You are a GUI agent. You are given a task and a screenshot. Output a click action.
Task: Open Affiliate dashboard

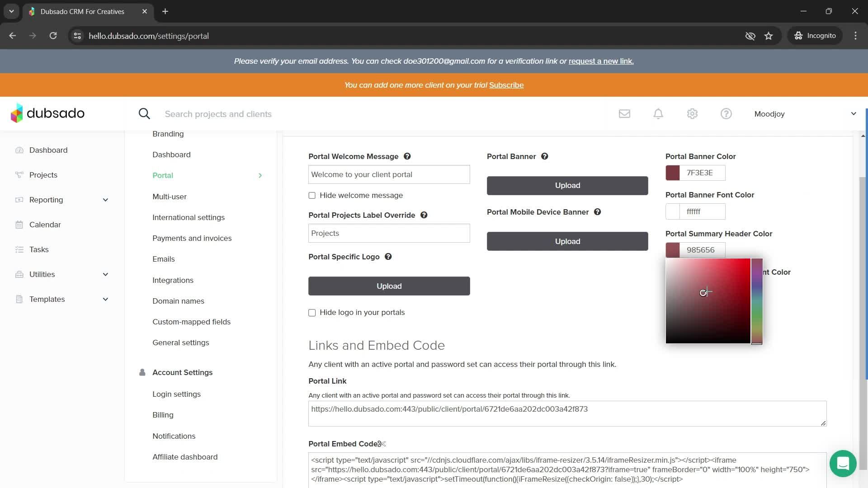pyautogui.click(x=185, y=457)
